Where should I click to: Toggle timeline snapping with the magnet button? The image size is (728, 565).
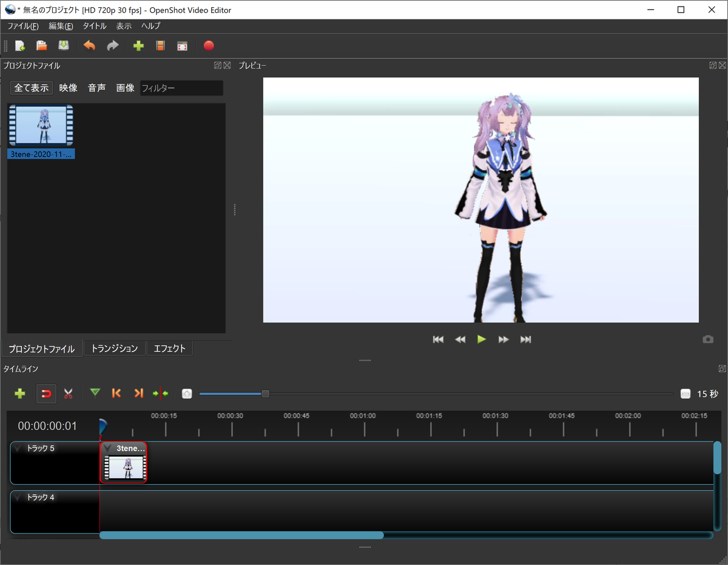(46, 393)
